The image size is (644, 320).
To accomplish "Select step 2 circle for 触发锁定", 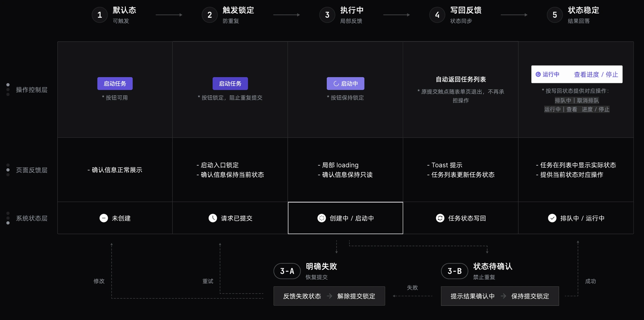I will tap(210, 15).
